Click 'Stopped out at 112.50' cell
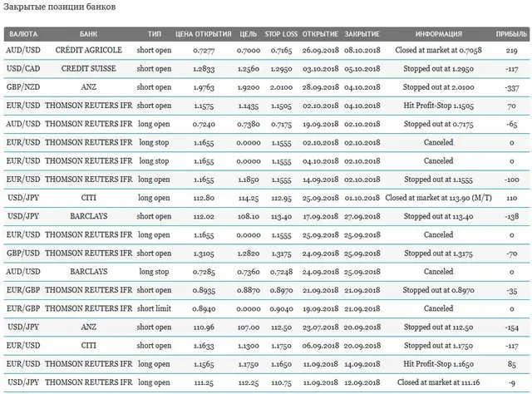Screen dimensions: 532x394 tap(438, 328)
